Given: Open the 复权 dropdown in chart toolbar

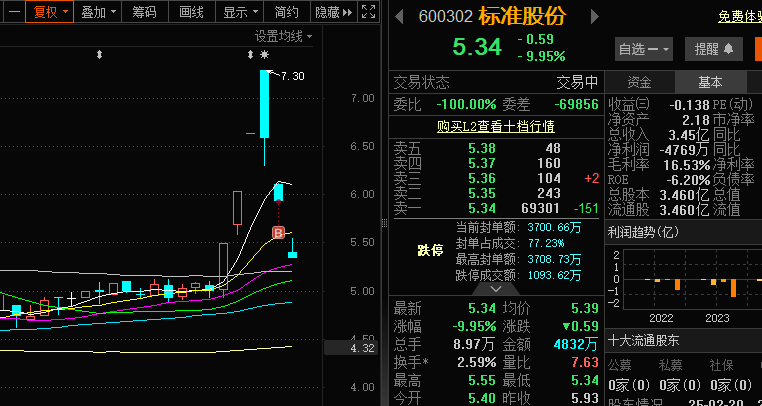Looking at the screenshot, I should coord(50,12).
